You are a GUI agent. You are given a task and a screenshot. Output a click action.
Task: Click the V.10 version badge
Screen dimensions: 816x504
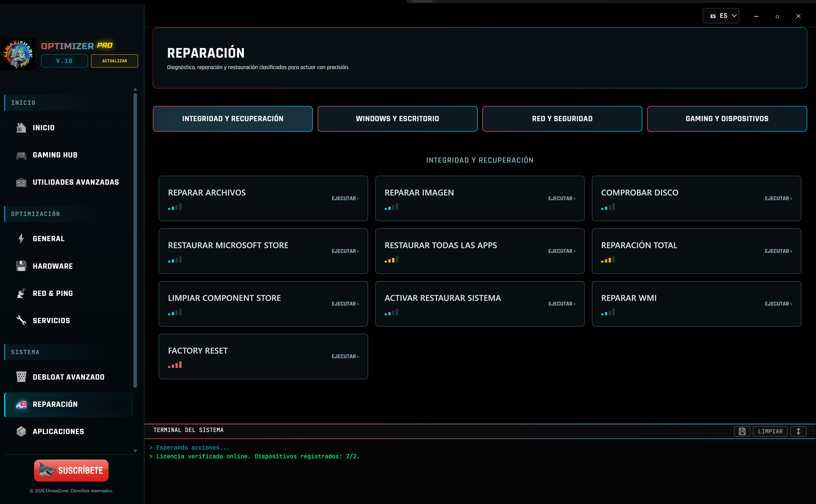64,61
